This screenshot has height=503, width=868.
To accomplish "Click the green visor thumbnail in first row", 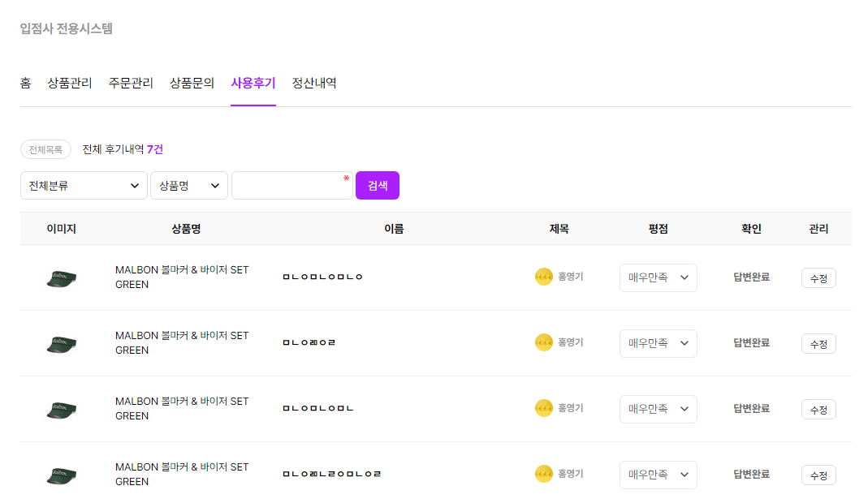I will point(62,277).
